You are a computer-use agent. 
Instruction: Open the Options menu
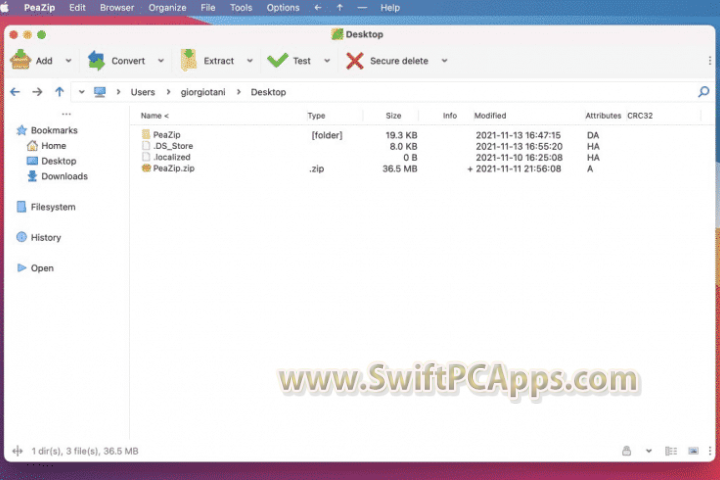point(283,8)
